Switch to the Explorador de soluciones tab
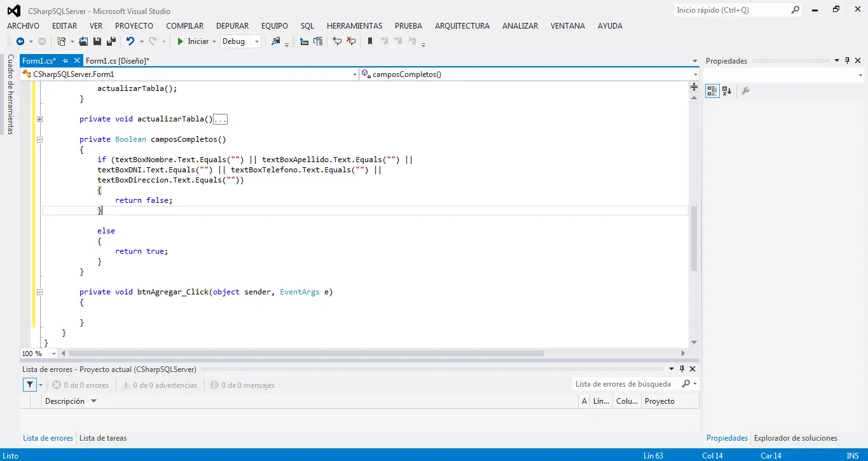Viewport: 868px width, 461px height. pyautogui.click(x=796, y=438)
